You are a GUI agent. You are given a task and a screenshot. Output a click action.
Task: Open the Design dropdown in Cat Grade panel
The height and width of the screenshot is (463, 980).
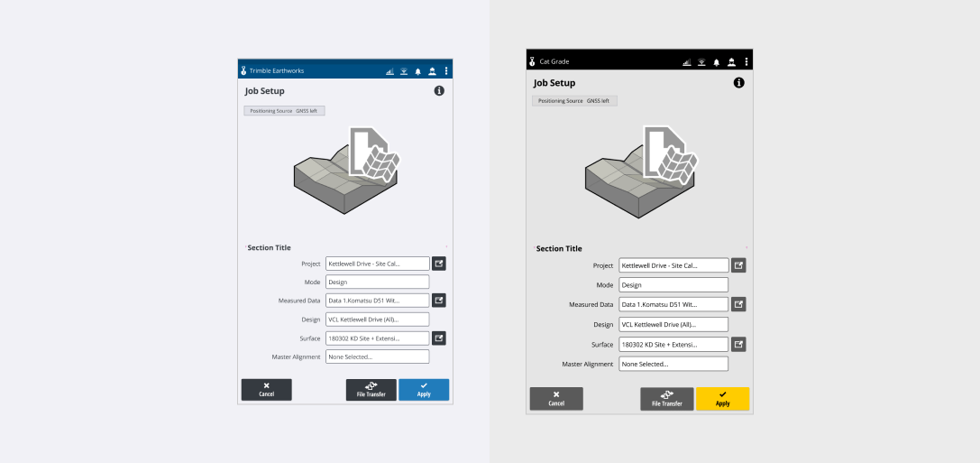point(673,324)
